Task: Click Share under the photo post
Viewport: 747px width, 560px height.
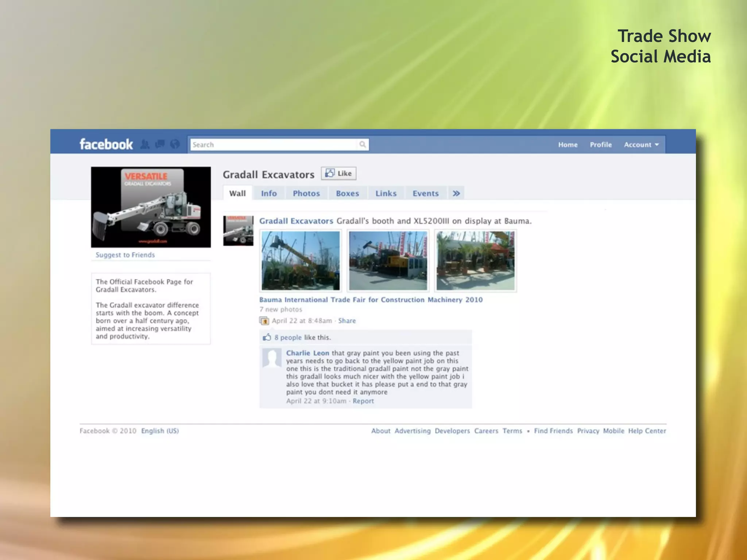Action: tap(347, 321)
